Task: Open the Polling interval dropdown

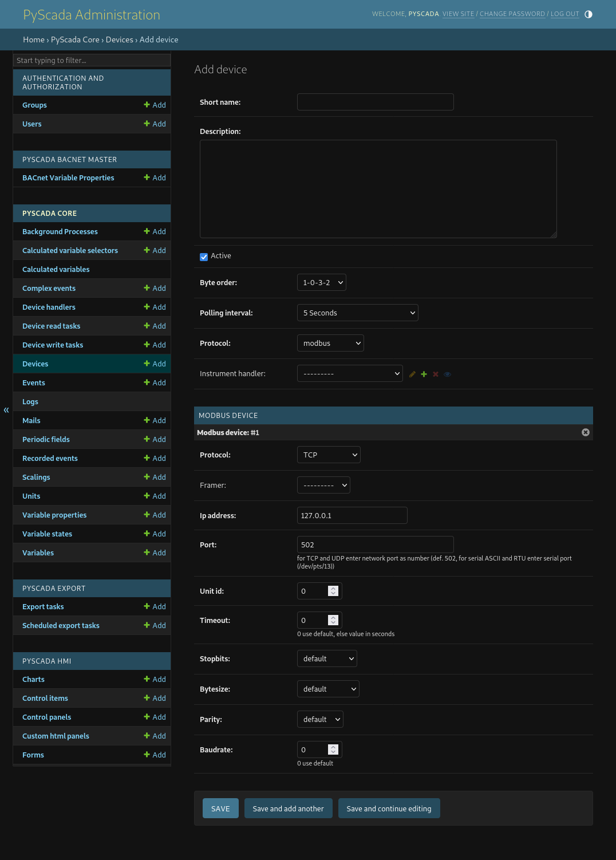Action: pos(358,313)
